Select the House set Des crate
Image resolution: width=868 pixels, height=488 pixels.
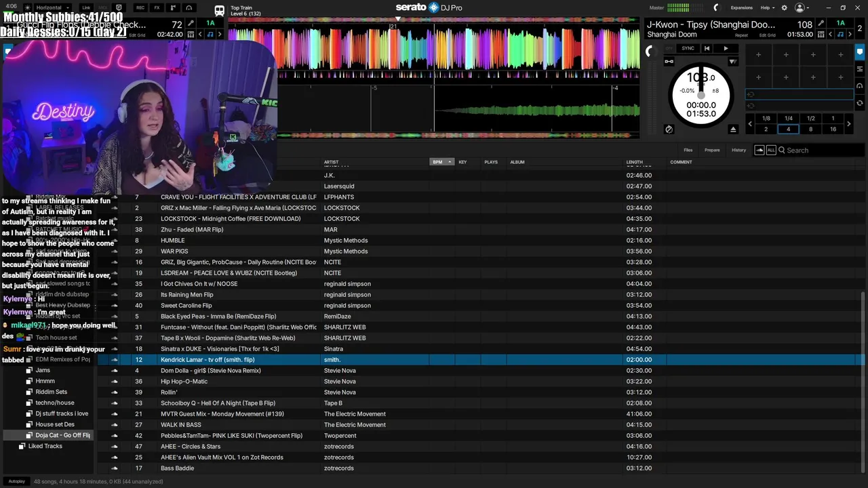(x=55, y=424)
